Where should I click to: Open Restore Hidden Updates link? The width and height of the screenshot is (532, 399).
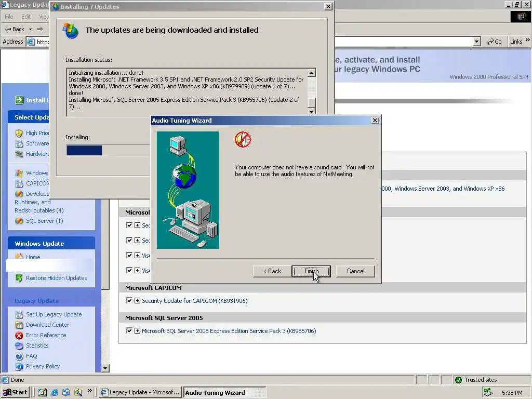(56, 278)
